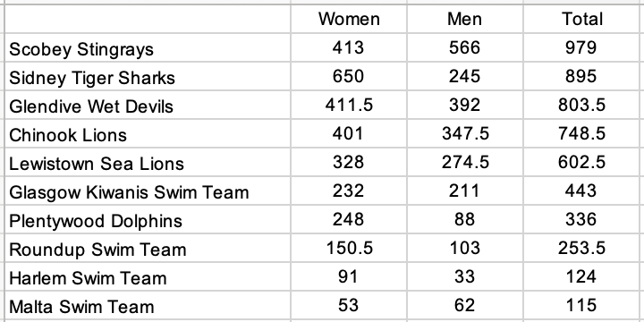The image size is (644, 322).
Task: Click the Malta Swim Team cell
Action: [x=148, y=306]
